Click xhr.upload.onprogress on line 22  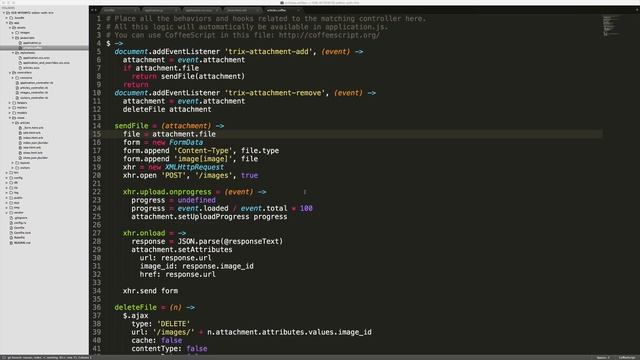coord(167,192)
